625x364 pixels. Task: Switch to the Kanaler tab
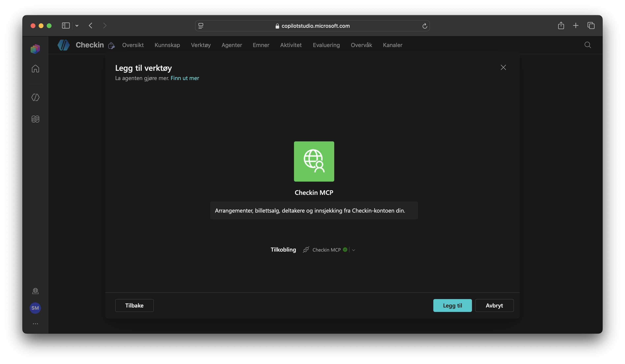392,45
